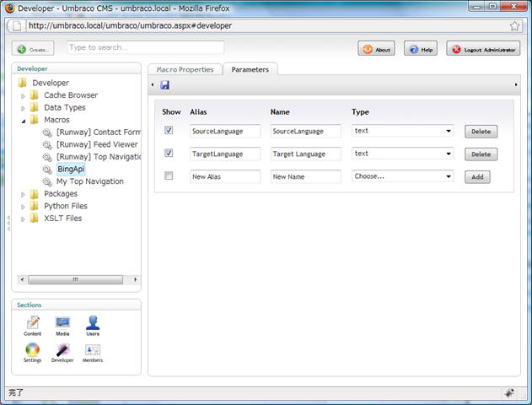Click the tree horizontal scrollbar thumb
This screenshot has height=405, width=532.
75,279
